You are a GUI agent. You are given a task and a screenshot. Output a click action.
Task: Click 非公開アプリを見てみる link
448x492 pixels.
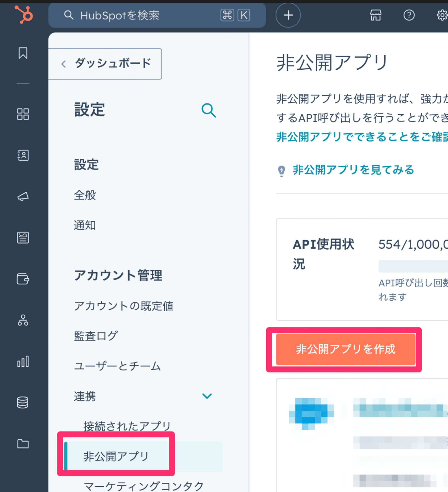click(x=353, y=170)
